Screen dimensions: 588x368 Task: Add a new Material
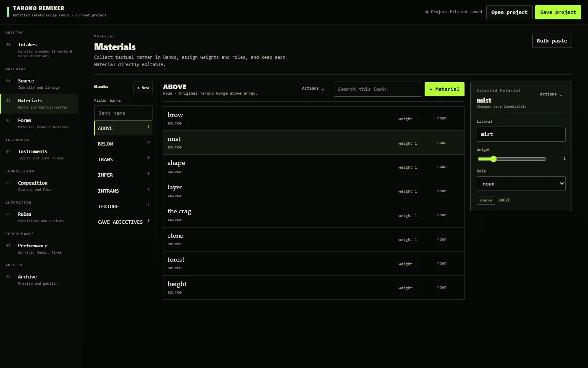pos(444,89)
